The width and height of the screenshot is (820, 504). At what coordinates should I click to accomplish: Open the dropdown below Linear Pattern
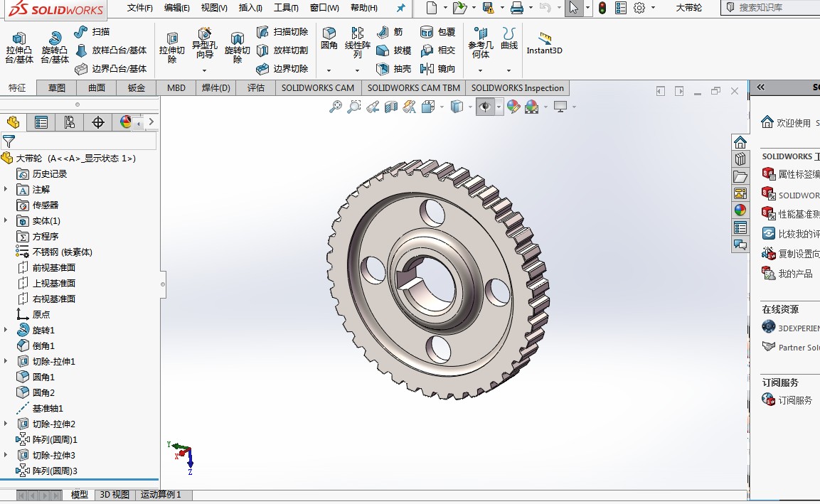tap(358, 70)
